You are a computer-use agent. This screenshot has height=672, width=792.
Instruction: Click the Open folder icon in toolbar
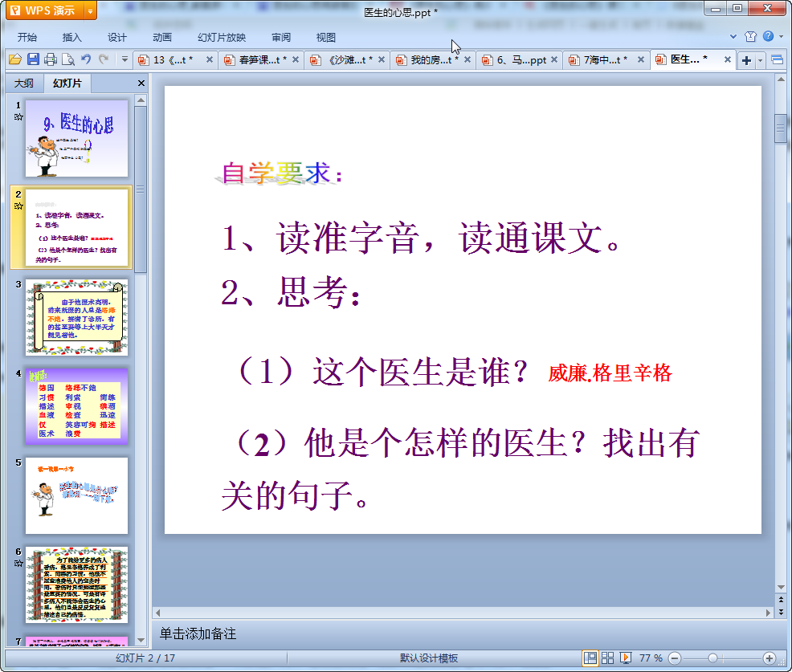(x=15, y=59)
